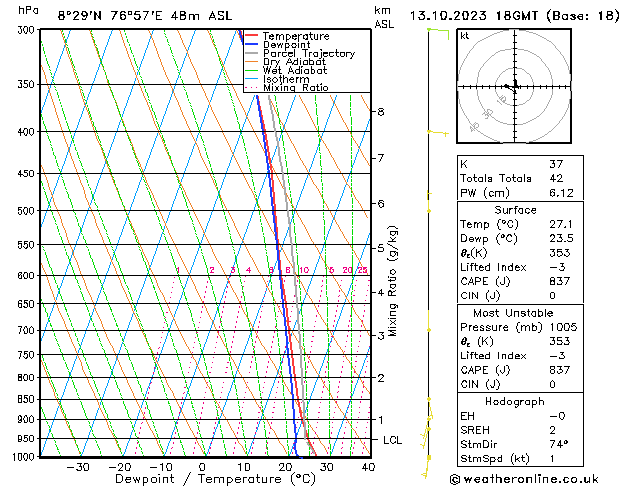Click the blue Dewpoint line swatch in legend
This screenshot has height=486, width=629.
click(x=252, y=44)
